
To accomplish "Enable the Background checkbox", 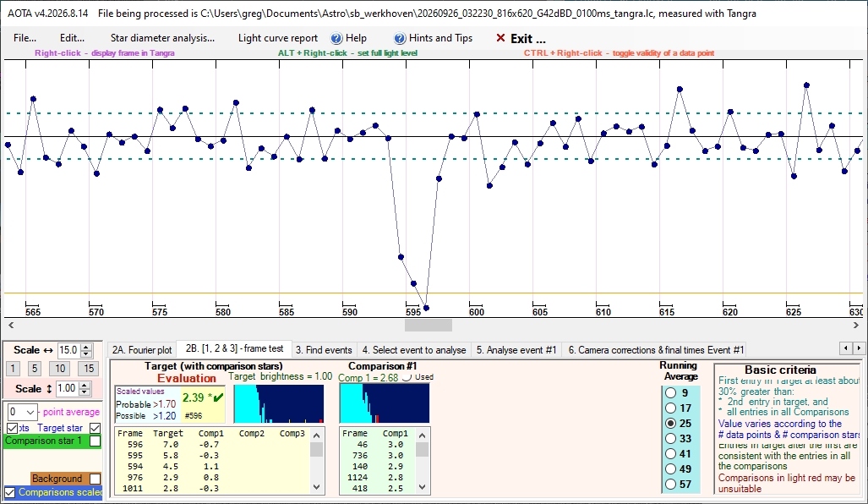I will tap(96, 479).
